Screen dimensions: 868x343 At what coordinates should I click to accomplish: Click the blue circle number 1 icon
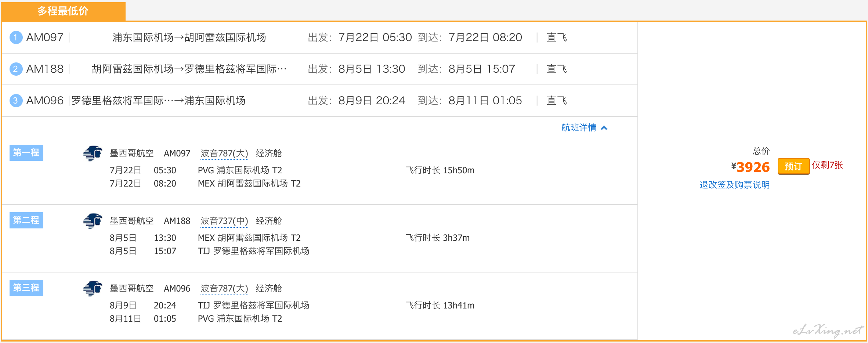(x=16, y=37)
